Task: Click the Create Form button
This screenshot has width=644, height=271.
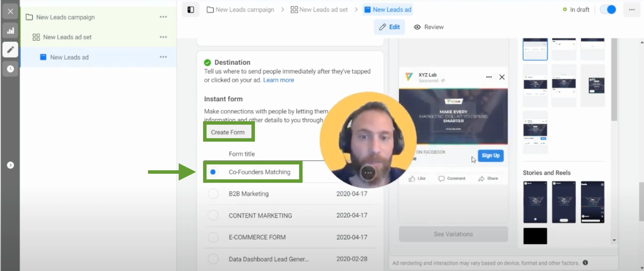Action: click(229, 132)
